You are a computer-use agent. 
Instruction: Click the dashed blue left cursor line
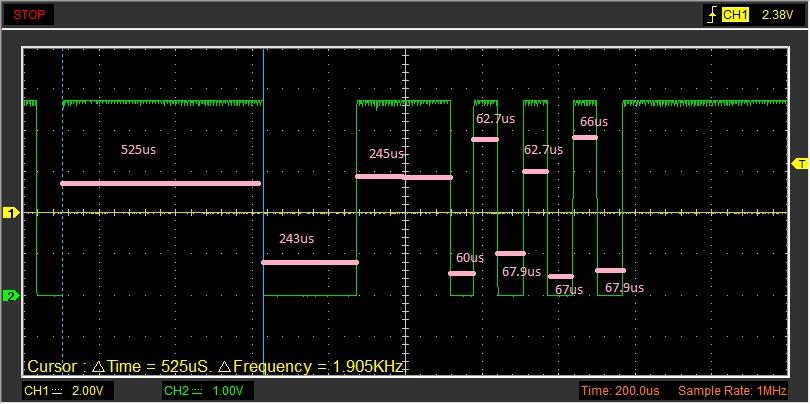pos(63,212)
